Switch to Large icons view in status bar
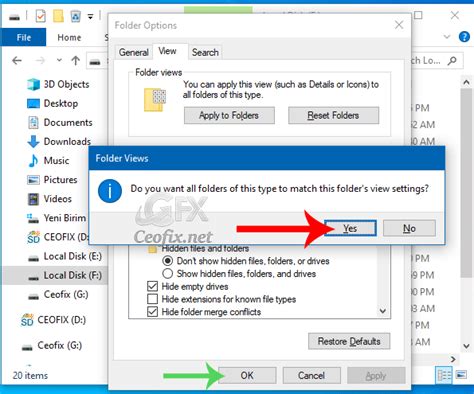This screenshot has height=394, width=474. [461, 375]
